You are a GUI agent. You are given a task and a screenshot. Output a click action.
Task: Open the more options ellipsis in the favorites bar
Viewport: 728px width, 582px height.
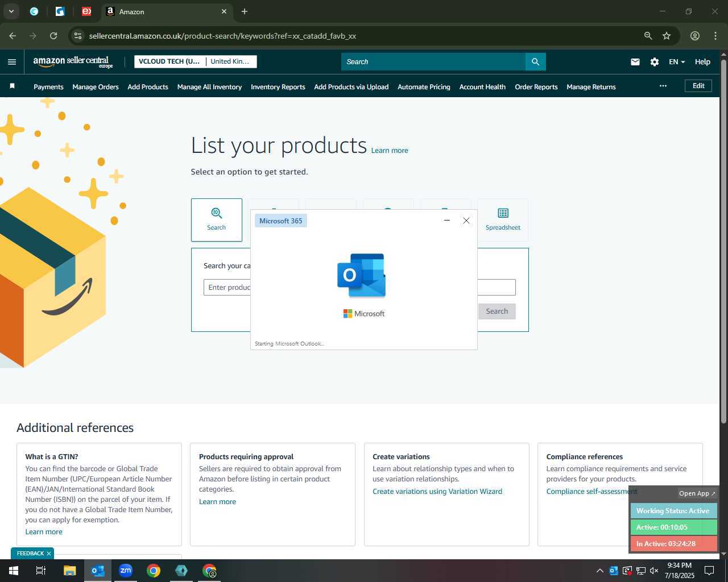[663, 86]
